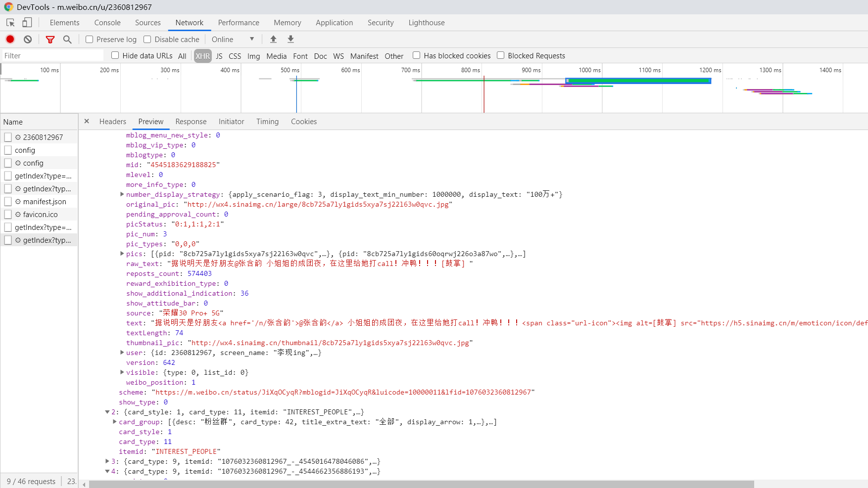Screen dimensions: 868x488
Task: Open the Application panel
Action: pyautogui.click(x=335, y=23)
